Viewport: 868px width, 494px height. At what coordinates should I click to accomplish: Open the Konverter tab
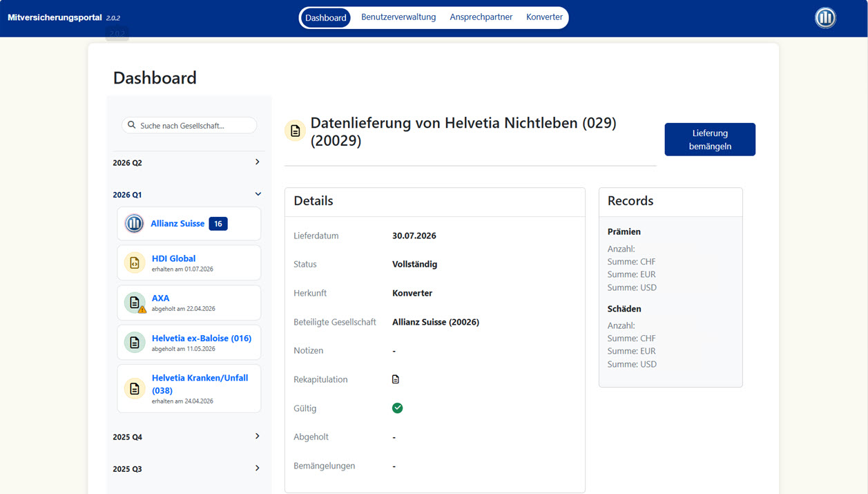pyautogui.click(x=544, y=17)
